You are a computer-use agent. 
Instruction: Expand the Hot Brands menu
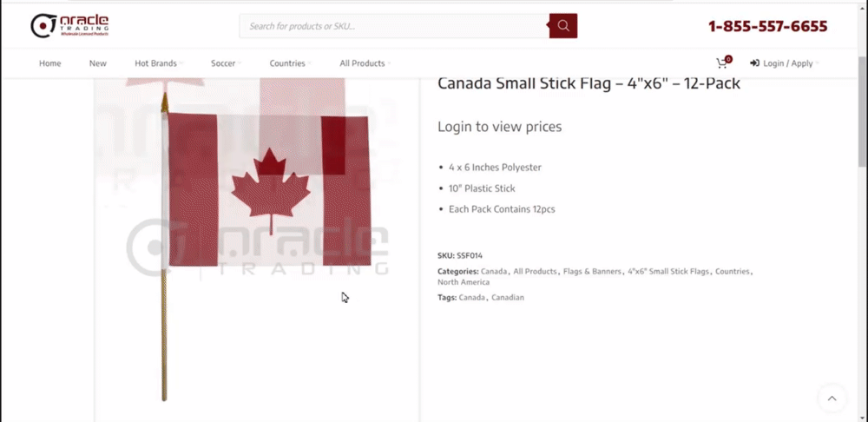click(x=156, y=63)
